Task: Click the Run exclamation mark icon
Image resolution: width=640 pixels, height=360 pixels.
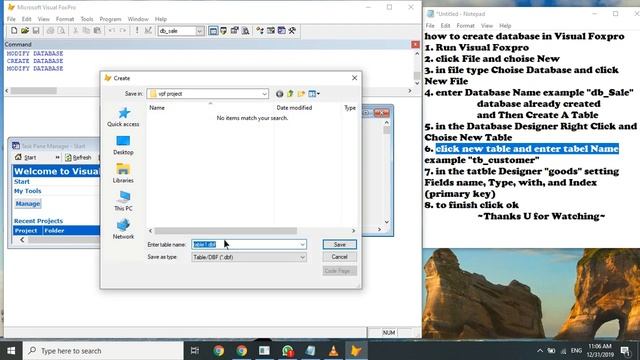Action: [137, 31]
